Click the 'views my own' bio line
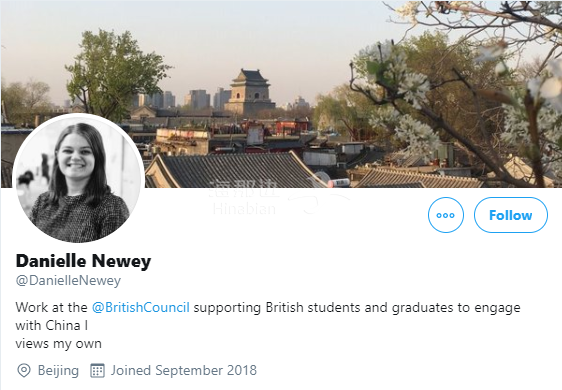This screenshot has width=562, height=390. 58,343
